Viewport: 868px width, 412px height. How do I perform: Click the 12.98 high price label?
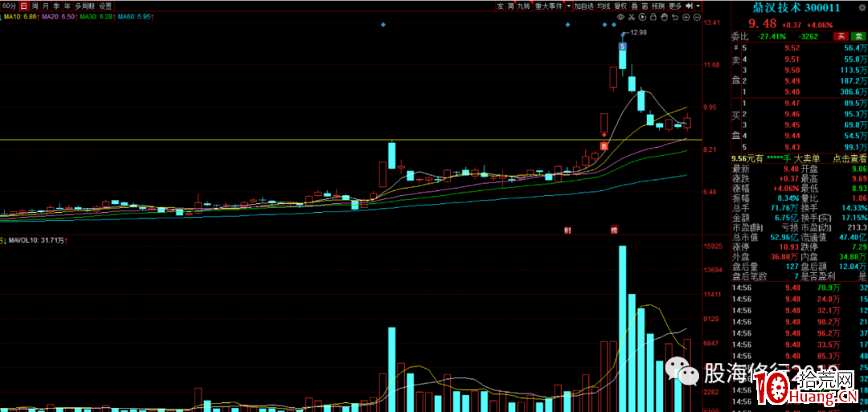(x=639, y=33)
